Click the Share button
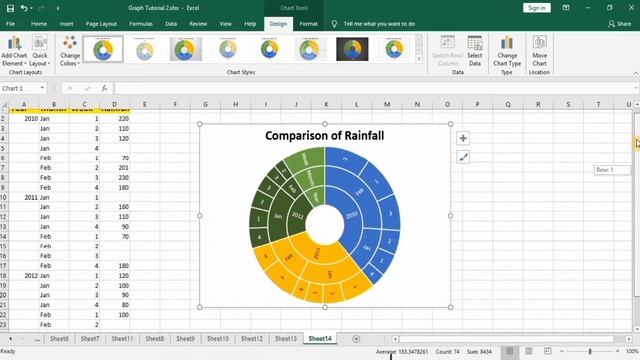Viewport: 640px width, 360px height. pyautogui.click(x=620, y=24)
